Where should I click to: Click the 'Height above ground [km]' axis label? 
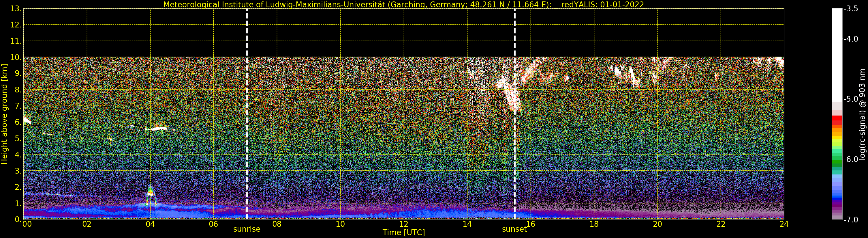tap(4, 114)
